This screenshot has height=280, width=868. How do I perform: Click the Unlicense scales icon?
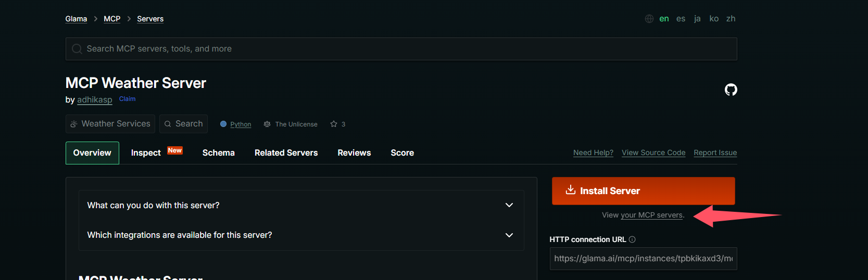[x=267, y=124]
